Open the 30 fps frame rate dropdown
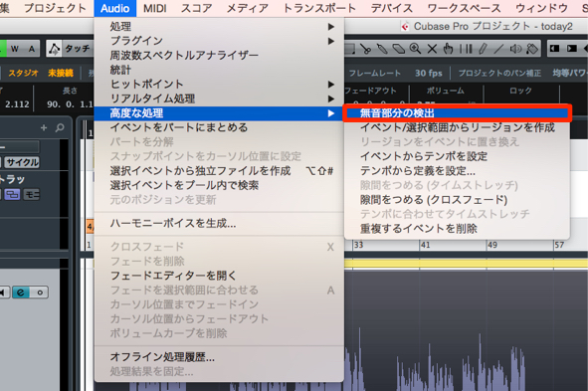The image size is (588, 391). pos(428,73)
